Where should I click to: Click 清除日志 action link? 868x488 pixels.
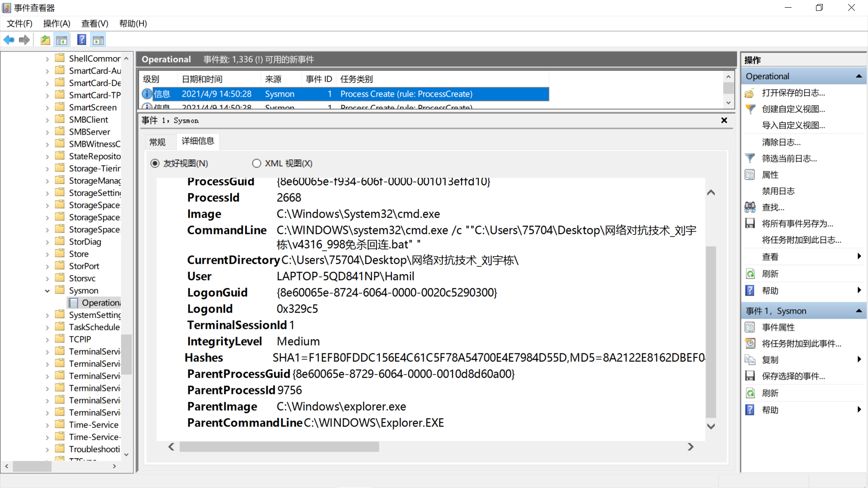pos(781,142)
